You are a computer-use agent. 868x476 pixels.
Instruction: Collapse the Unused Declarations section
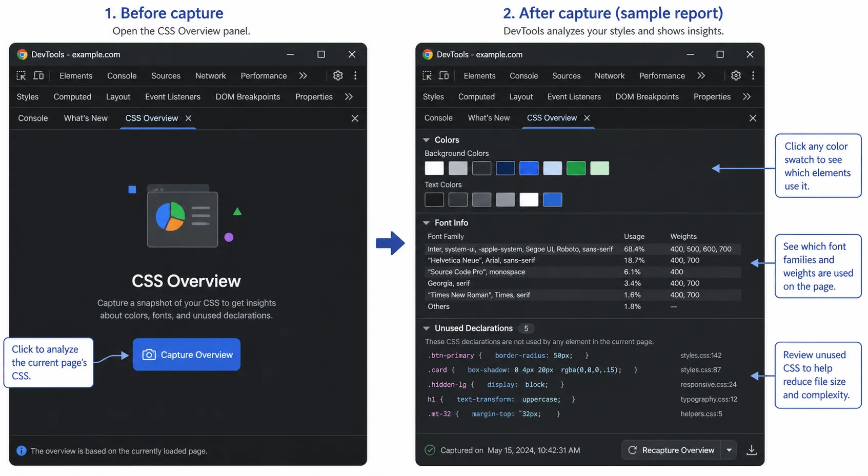426,328
